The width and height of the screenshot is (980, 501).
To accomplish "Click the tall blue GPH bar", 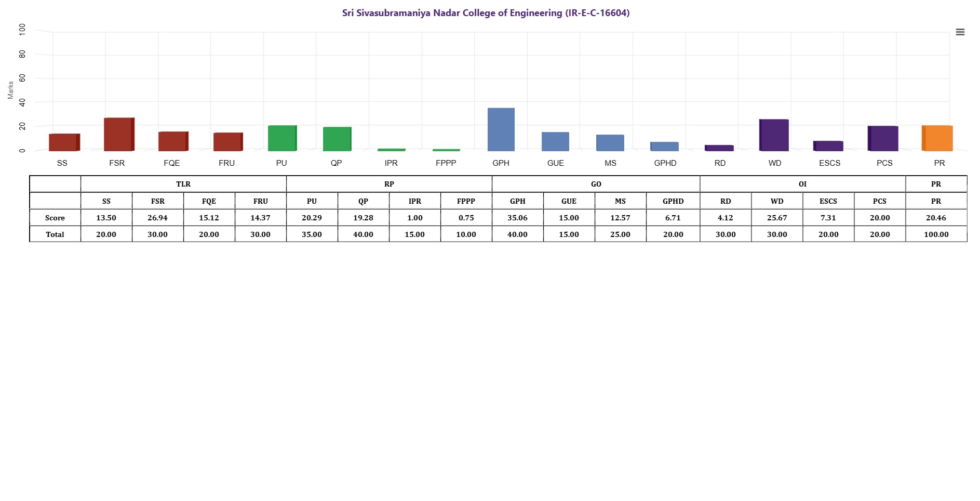I will pyautogui.click(x=501, y=129).
